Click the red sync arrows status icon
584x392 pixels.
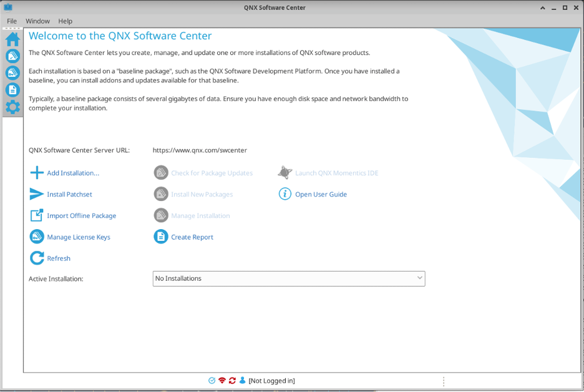(x=232, y=381)
